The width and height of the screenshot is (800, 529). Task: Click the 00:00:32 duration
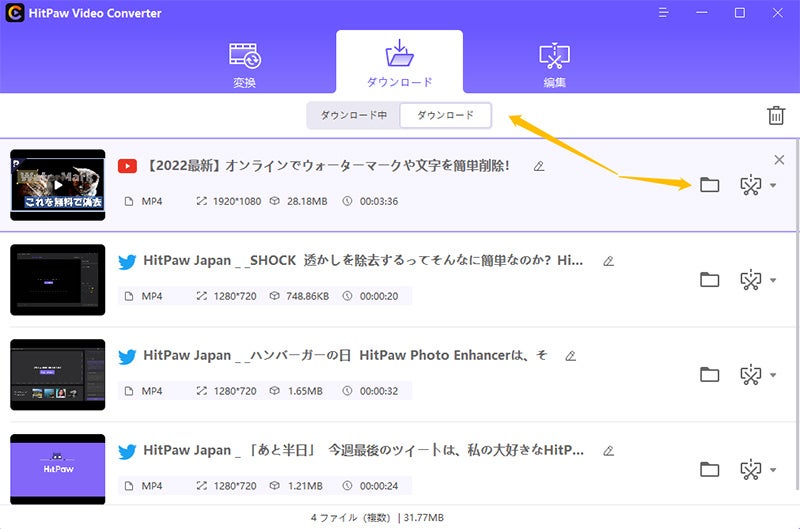tap(379, 391)
